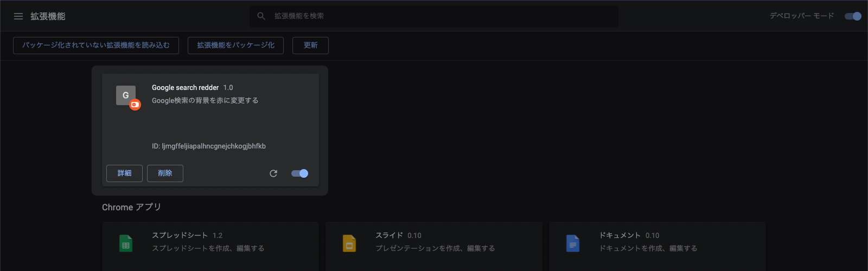Click the デベロッパー モード label
The height and width of the screenshot is (271, 868).
(802, 16)
